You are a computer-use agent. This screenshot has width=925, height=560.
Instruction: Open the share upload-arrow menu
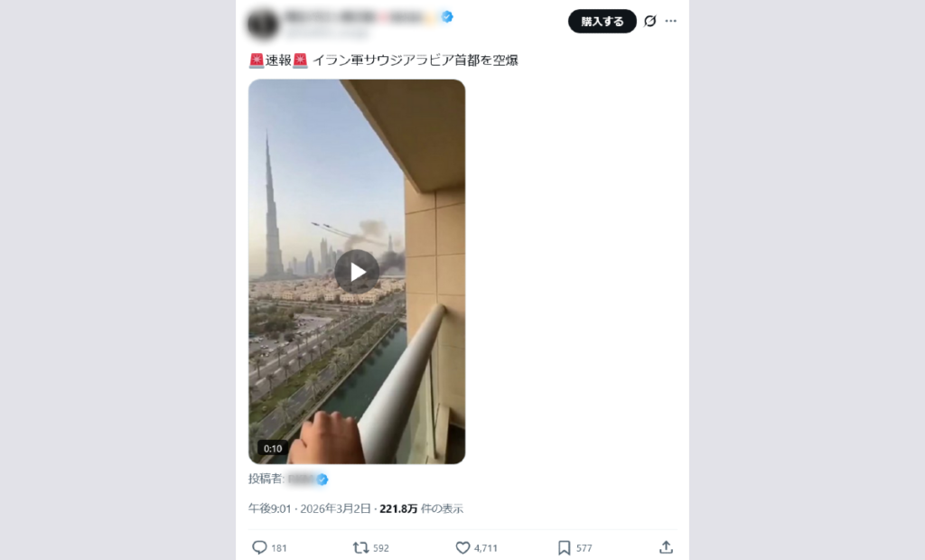click(666, 547)
